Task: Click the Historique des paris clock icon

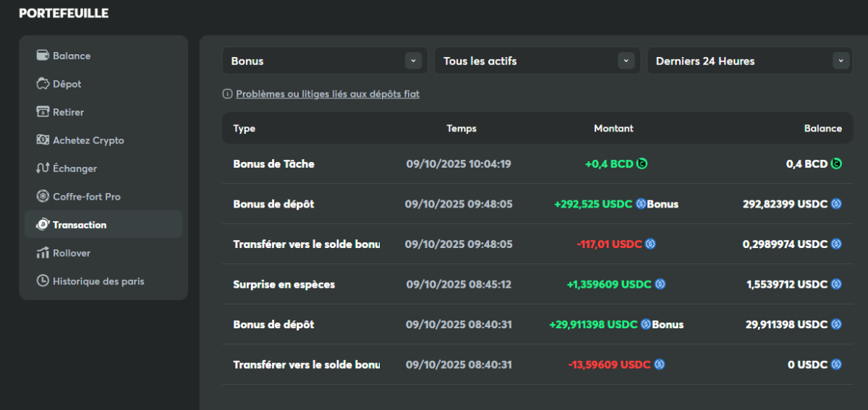Action: point(43,281)
